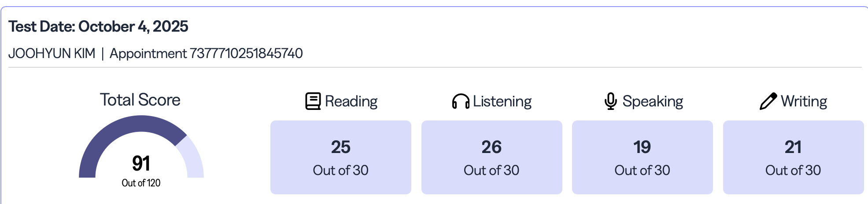Image resolution: width=868 pixels, height=204 pixels.
Task: Click the Total Score heading
Action: [140, 100]
